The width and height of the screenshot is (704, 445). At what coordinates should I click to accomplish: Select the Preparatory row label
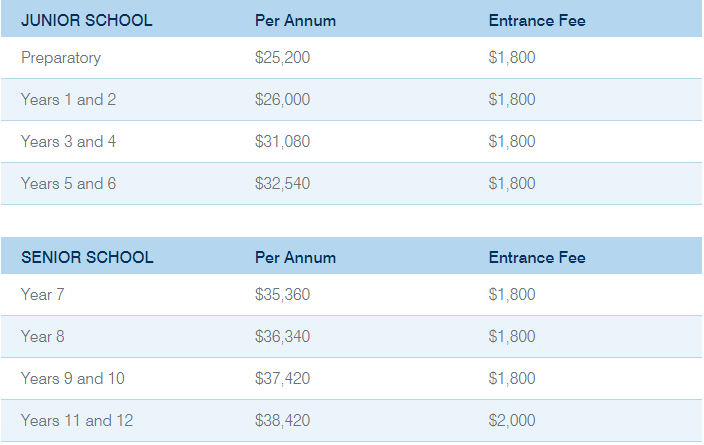point(61,58)
